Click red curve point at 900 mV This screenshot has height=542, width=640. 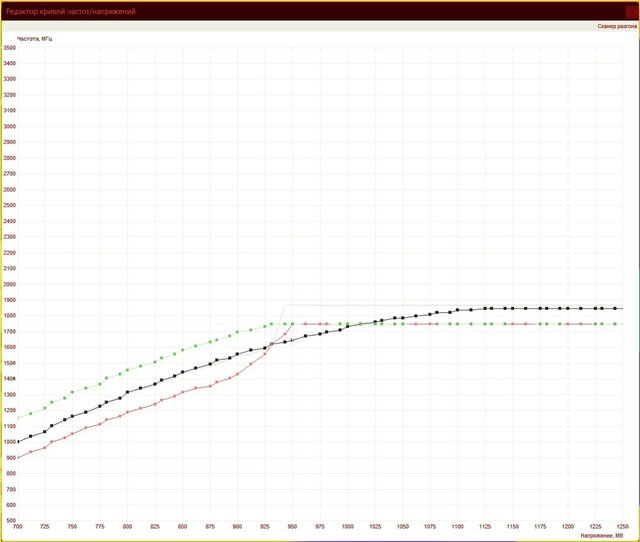(x=238, y=374)
